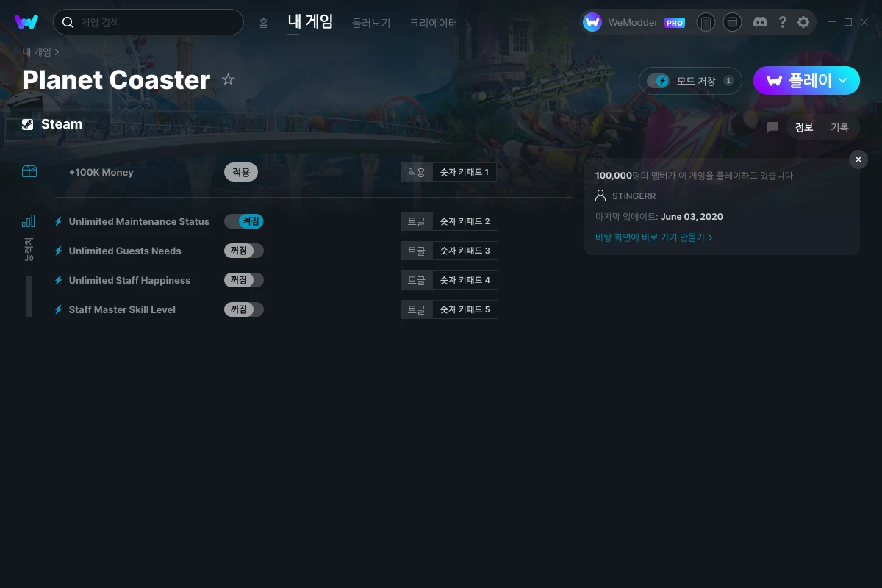Viewport: 882px width, 588px height.
Task: Change hotkey 숫자 키패드 2
Action: pos(465,221)
